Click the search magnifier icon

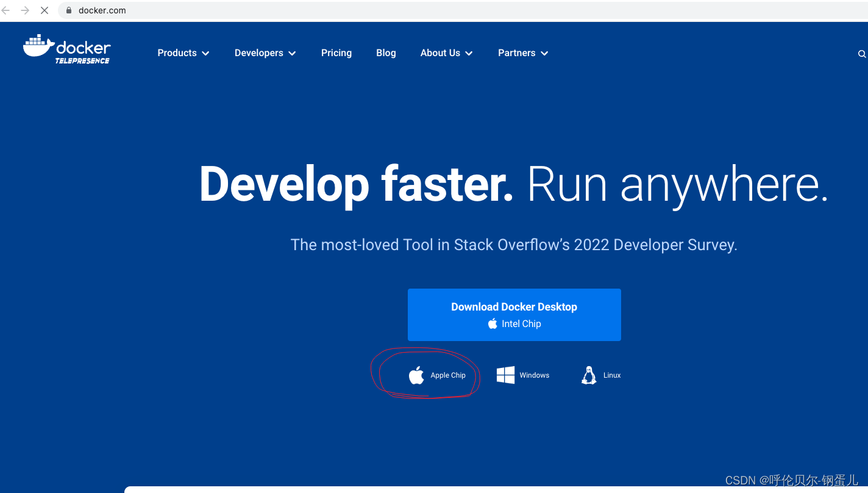pyautogui.click(x=861, y=54)
